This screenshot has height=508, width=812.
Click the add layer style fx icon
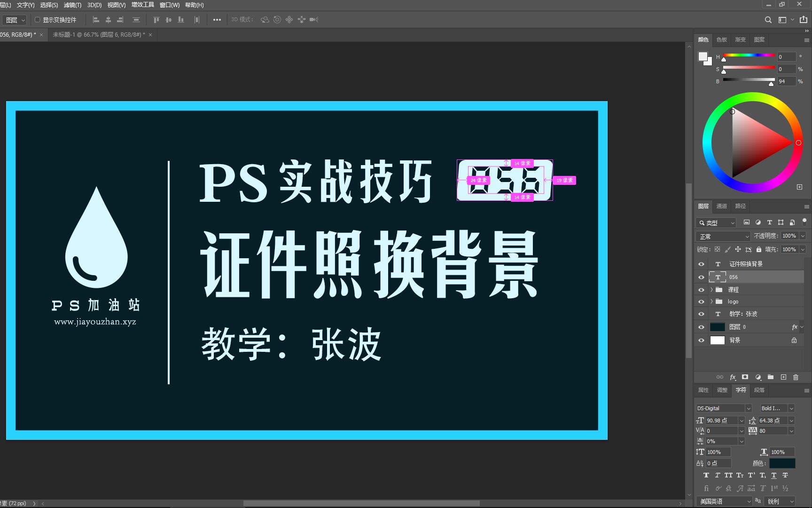pyautogui.click(x=733, y=377)
